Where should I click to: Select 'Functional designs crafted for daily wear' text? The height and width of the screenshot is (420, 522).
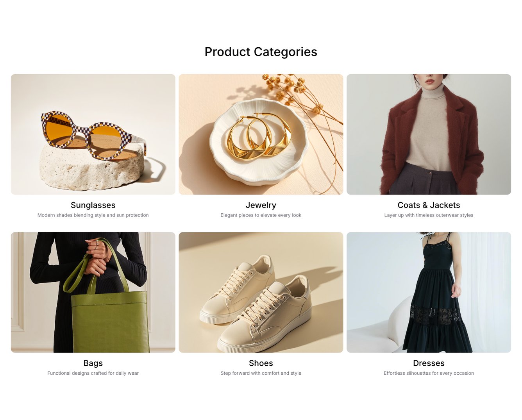coord(93,373)
